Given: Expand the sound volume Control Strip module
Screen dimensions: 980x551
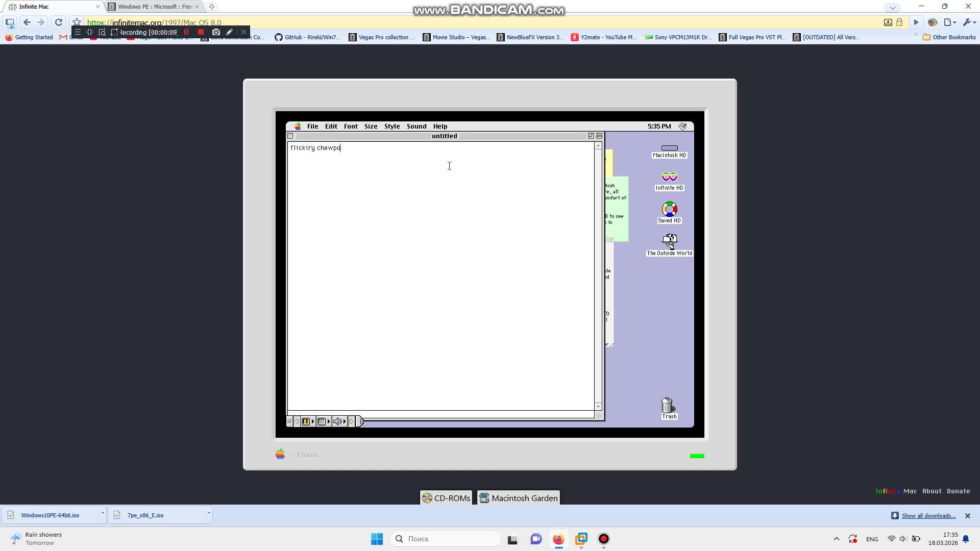Looking at the screenshot, I should (x=337, y=421).
